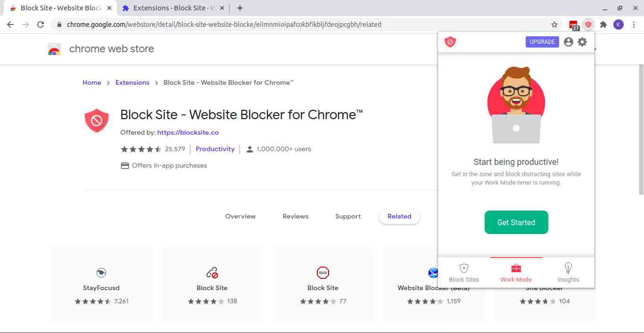Click the 1,000,000+ users text
The height and width of the screenshot is (333, 644).
[x=284, y=149]
